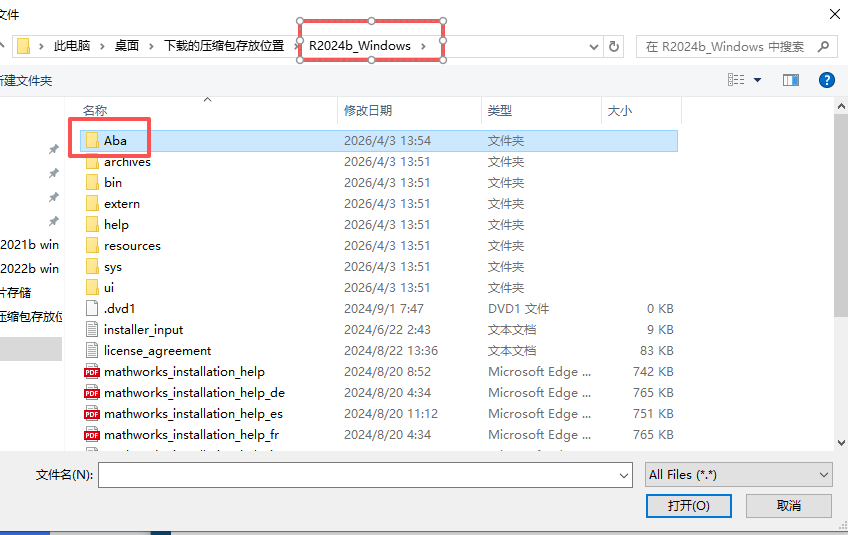Click the .dvd1 file icon

tap(92, 308)
